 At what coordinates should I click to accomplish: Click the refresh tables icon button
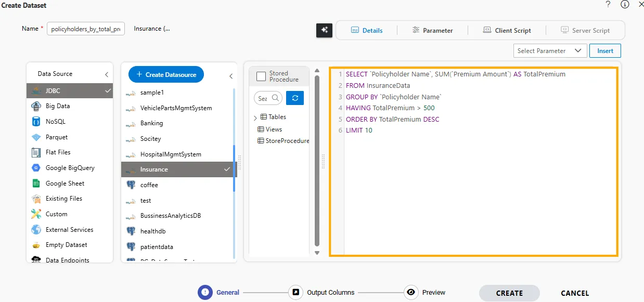(295, 98)
